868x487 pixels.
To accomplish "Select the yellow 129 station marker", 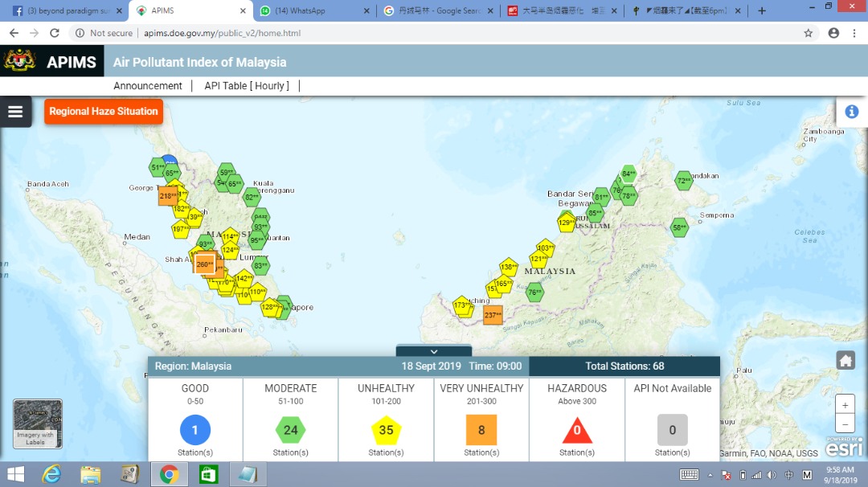I will (567, 223).
